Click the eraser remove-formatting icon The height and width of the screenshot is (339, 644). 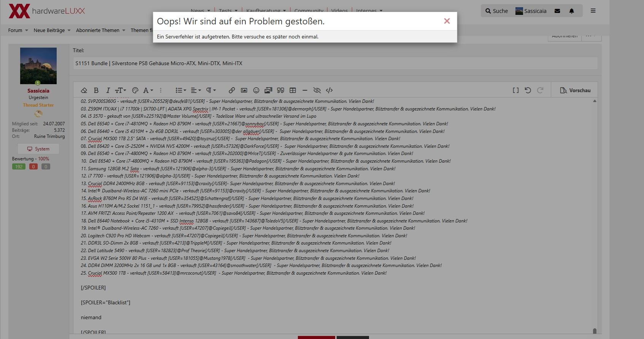84,90
